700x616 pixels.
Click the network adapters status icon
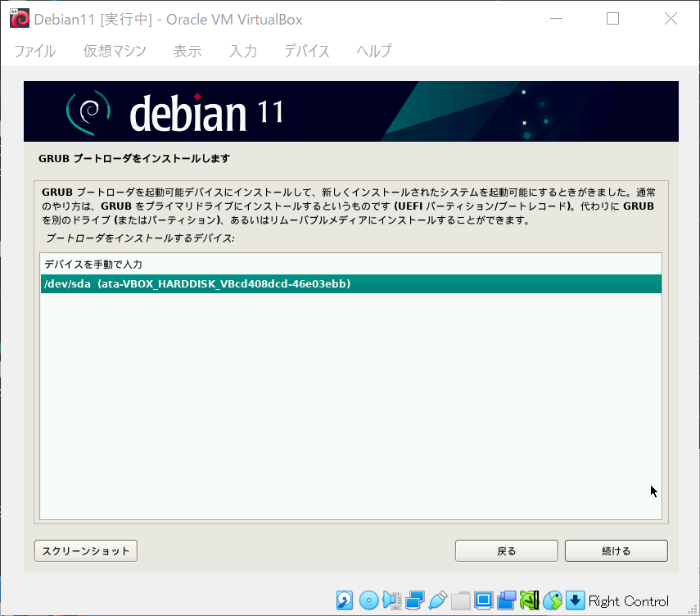tap(415, 600)
